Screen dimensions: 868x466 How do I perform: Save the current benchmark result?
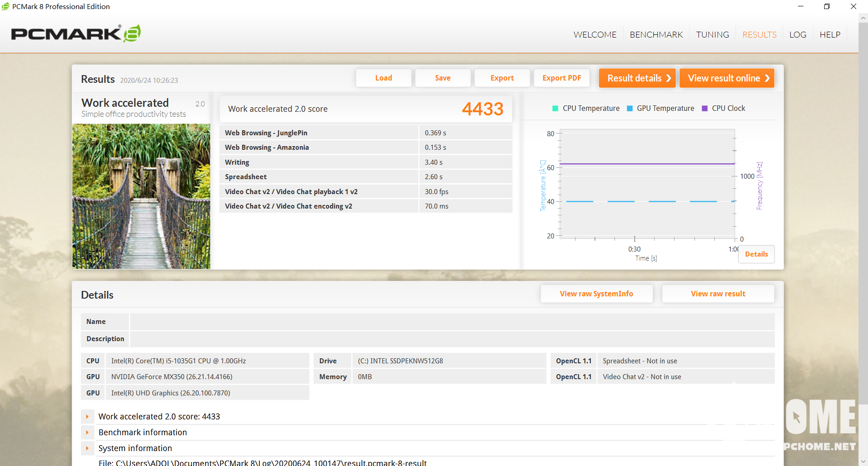443,78
